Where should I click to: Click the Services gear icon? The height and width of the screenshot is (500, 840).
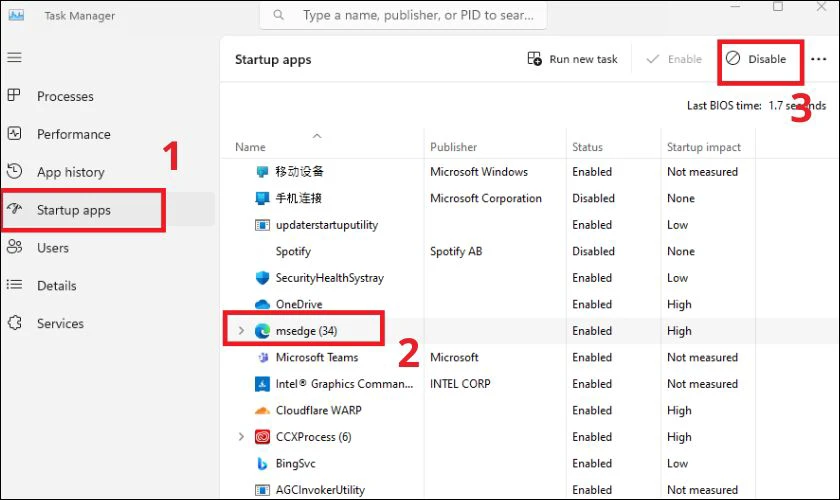(14, 323)
